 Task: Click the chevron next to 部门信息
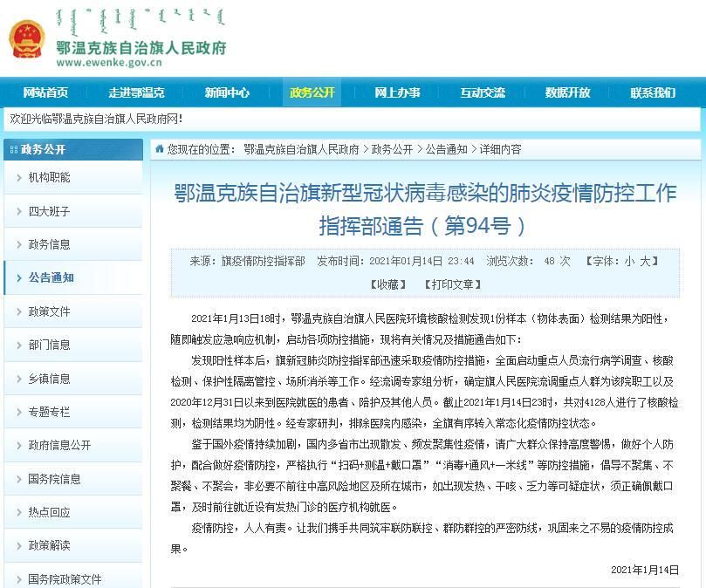click(x=19, y=345)
